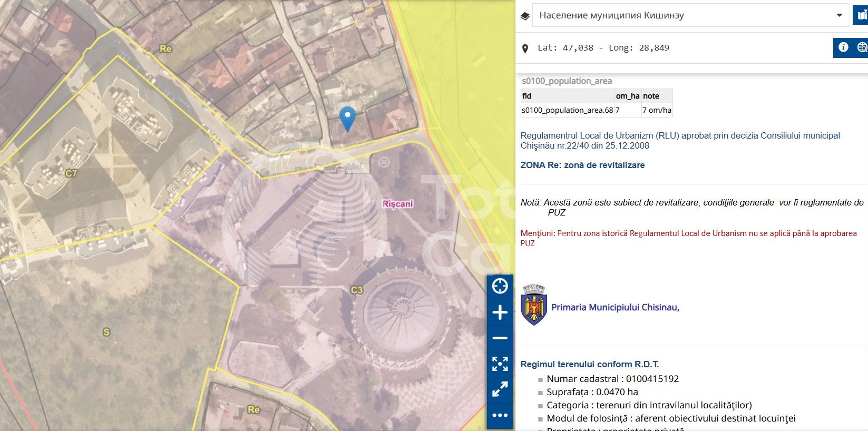Click the globe search icon
868x431 pixels.
coord(862,47)
